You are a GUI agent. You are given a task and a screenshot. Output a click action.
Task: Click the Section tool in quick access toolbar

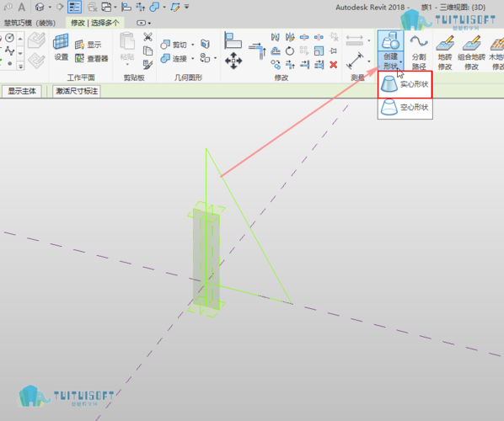point(60,7)
